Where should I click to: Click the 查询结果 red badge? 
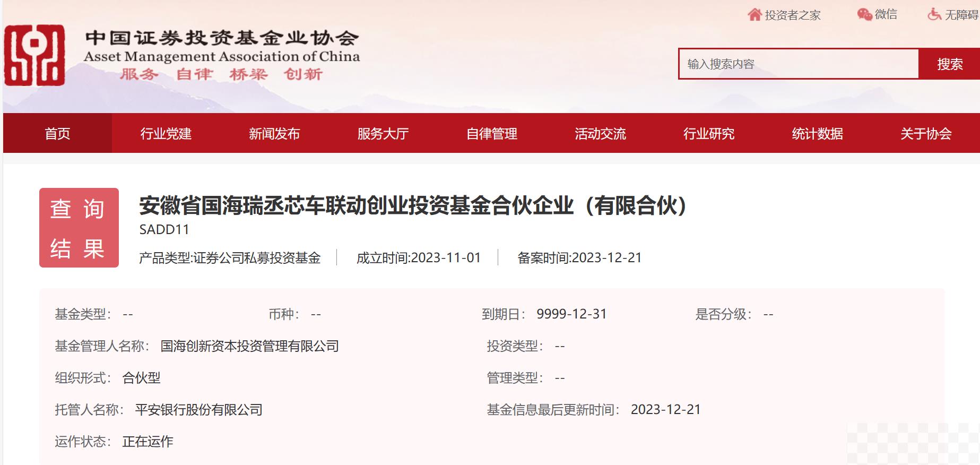[79, 228]
